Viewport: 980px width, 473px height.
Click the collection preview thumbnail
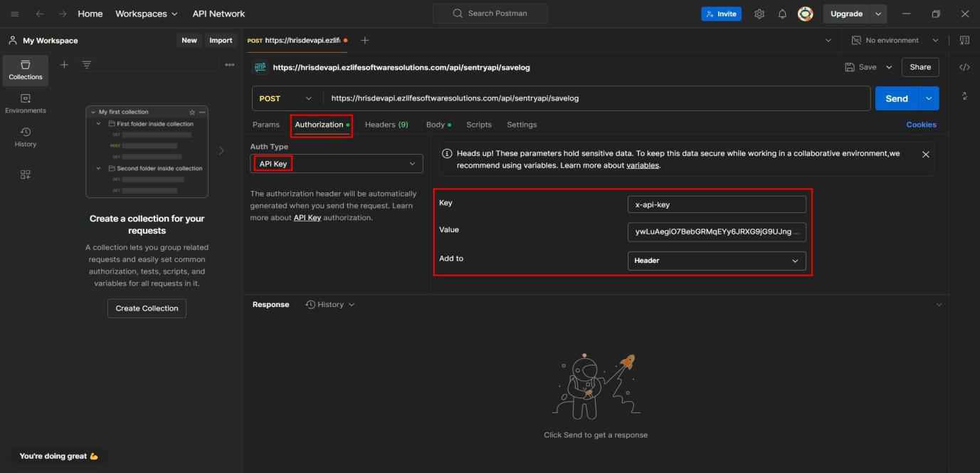pyautogui.click(x=147, y=152)
